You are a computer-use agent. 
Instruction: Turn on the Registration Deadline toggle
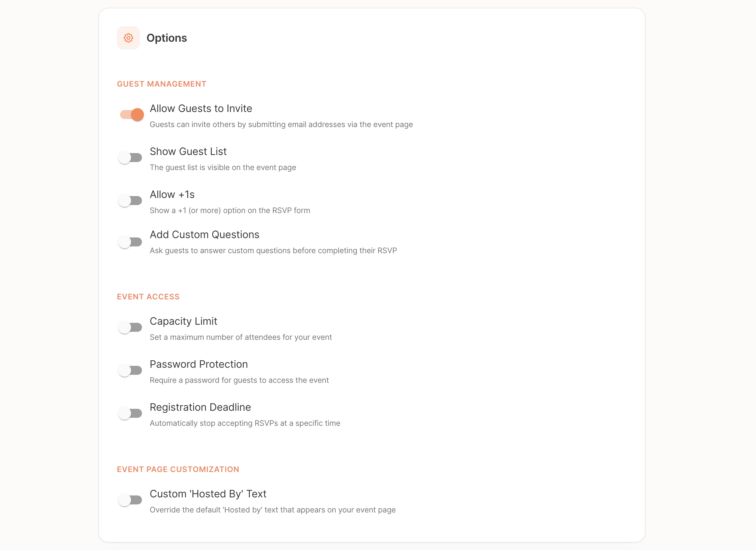coord(130,413)
